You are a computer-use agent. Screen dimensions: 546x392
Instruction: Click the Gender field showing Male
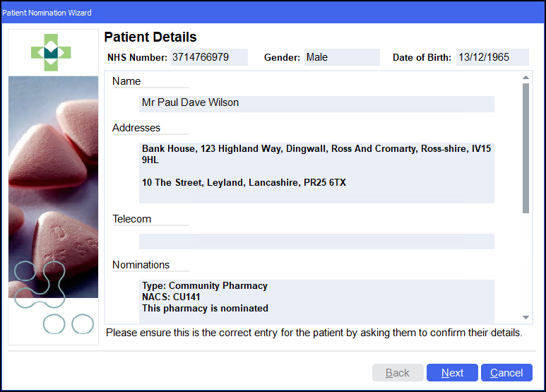pos(341,57)
